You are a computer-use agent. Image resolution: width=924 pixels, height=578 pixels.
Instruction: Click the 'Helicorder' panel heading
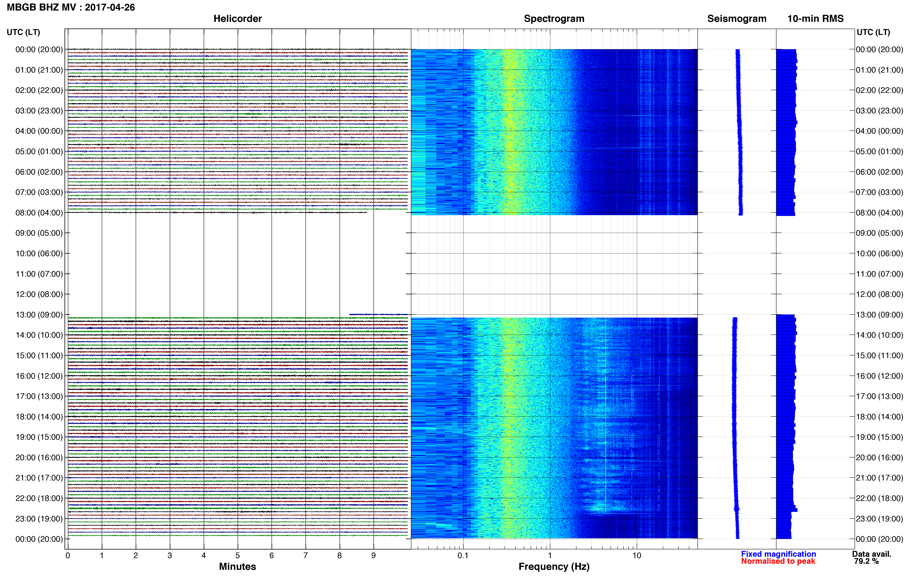pos(238,19)
